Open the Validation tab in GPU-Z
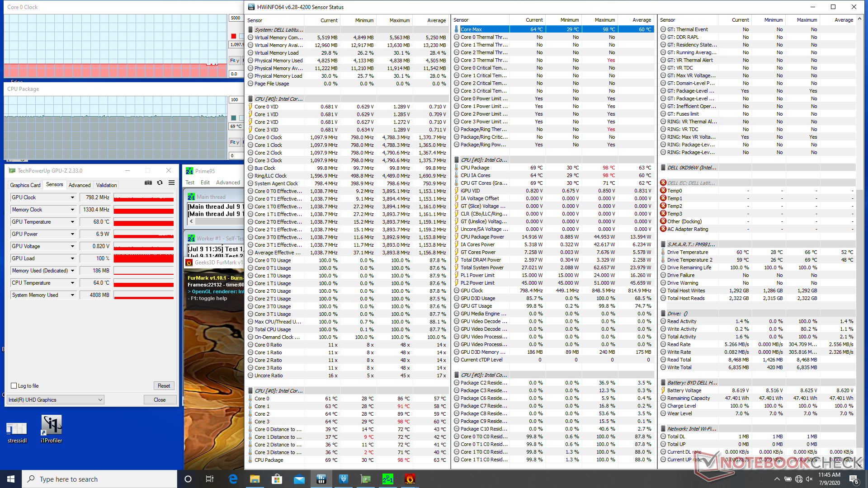Screen dimensions: 868x488 (106, 185)
